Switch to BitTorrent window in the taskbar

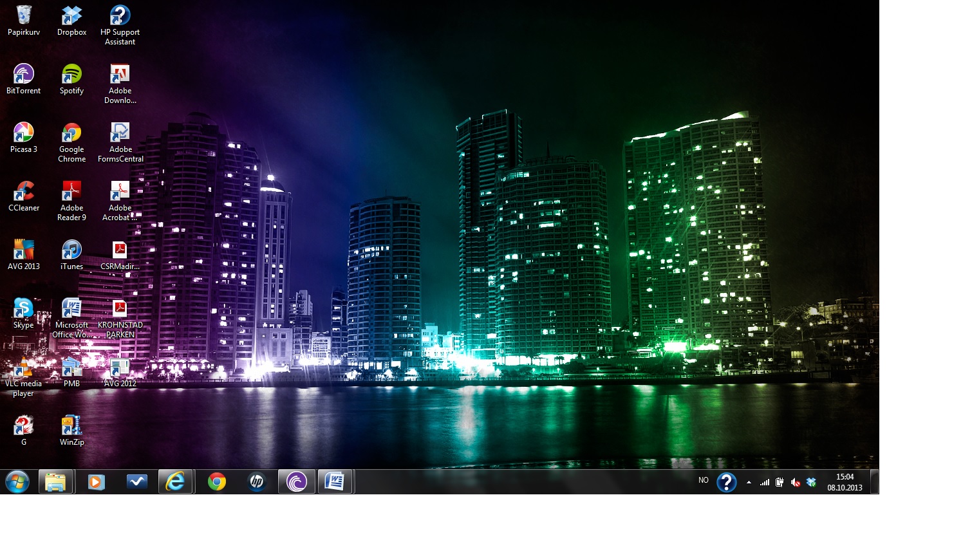[x=297, y=481]
